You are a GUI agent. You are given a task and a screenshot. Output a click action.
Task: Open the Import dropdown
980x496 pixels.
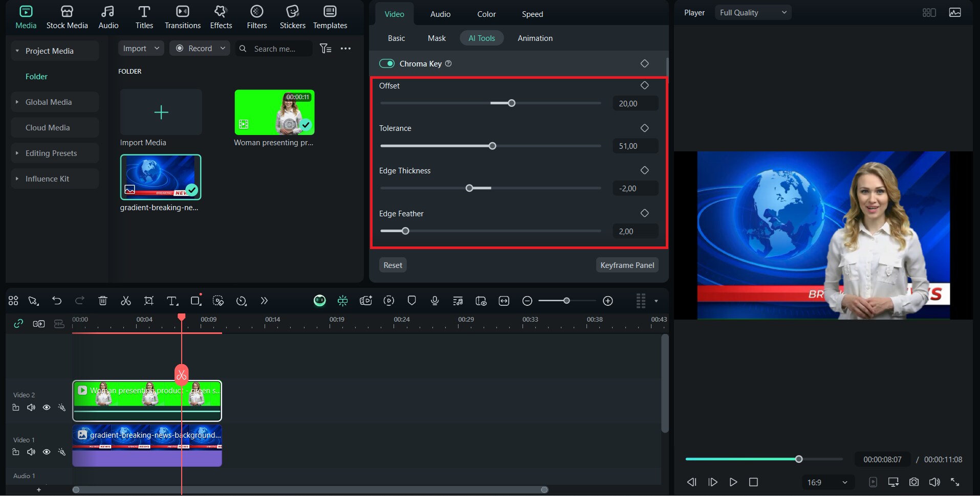(x=141, y=48)
